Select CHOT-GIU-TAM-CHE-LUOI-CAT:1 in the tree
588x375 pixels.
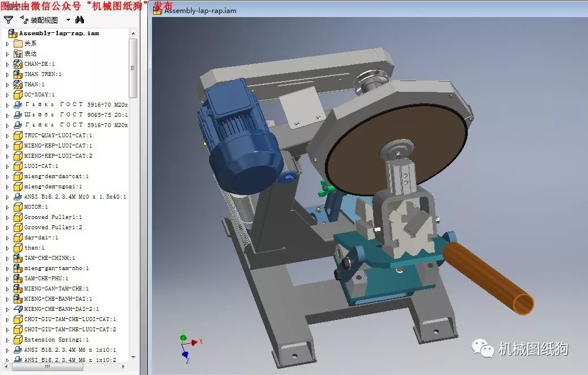pyautogui.click(x=70, y=319)
